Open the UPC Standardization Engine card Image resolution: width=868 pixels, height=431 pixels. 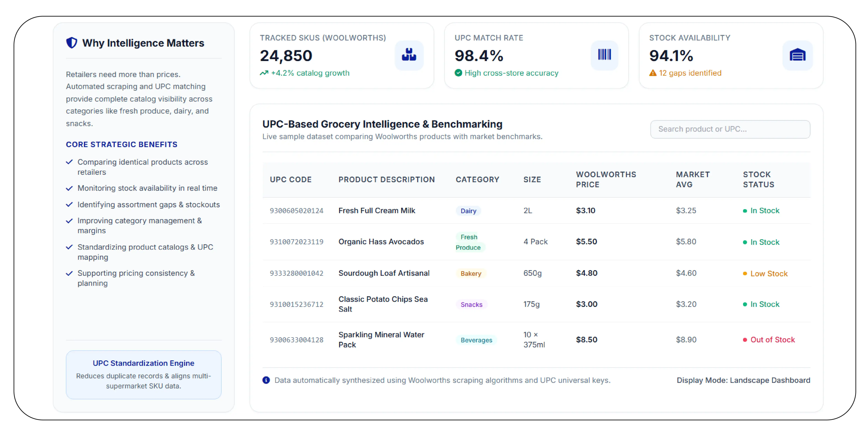tap(144, 374)
